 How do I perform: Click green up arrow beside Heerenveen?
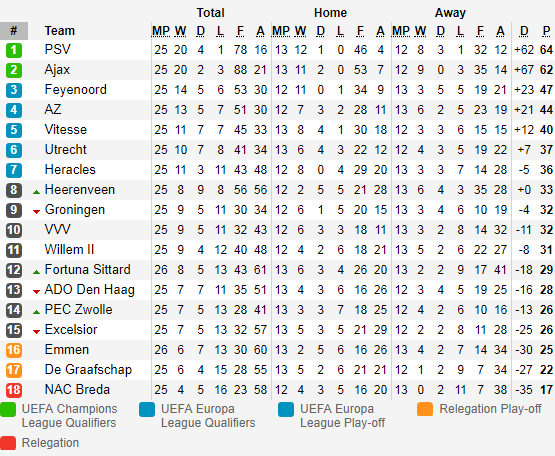click(36, 192)
